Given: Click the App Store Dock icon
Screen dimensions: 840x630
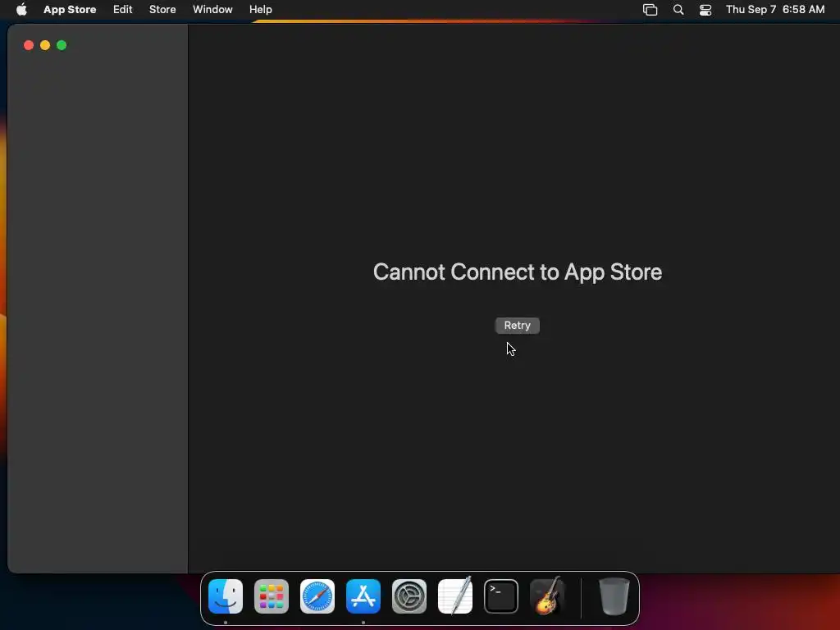Looking at the screenshot, I should tap(363, 596).
